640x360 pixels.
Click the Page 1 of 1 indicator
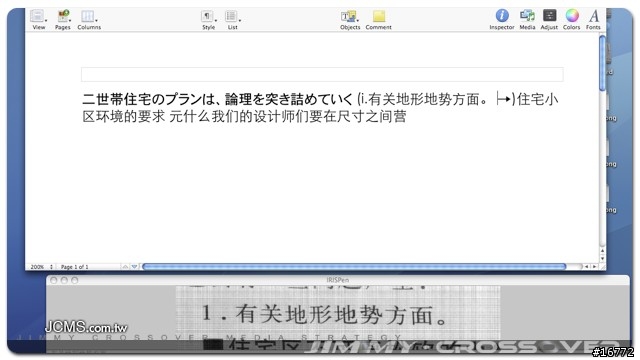click(x=75, y=267)
